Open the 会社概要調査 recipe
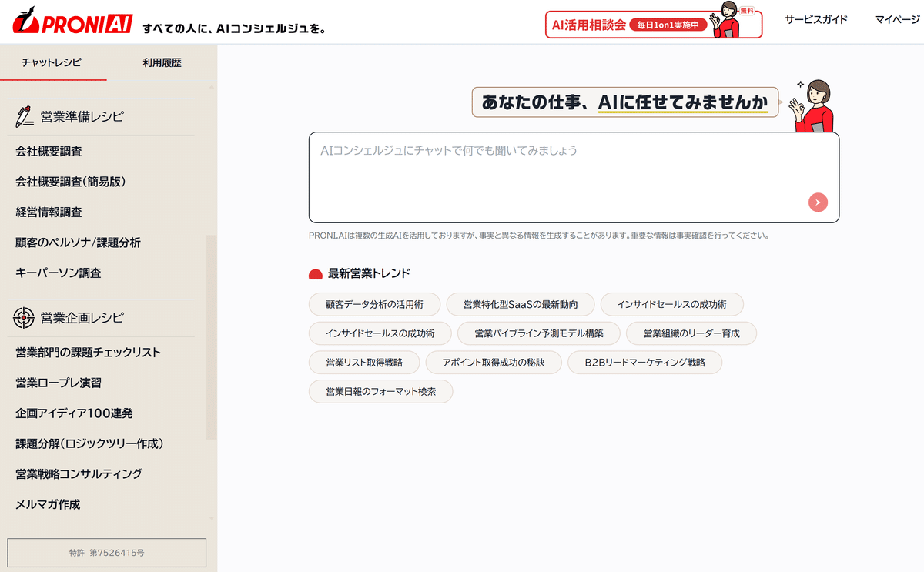924x572 pixels. click(x=48, y=152)
